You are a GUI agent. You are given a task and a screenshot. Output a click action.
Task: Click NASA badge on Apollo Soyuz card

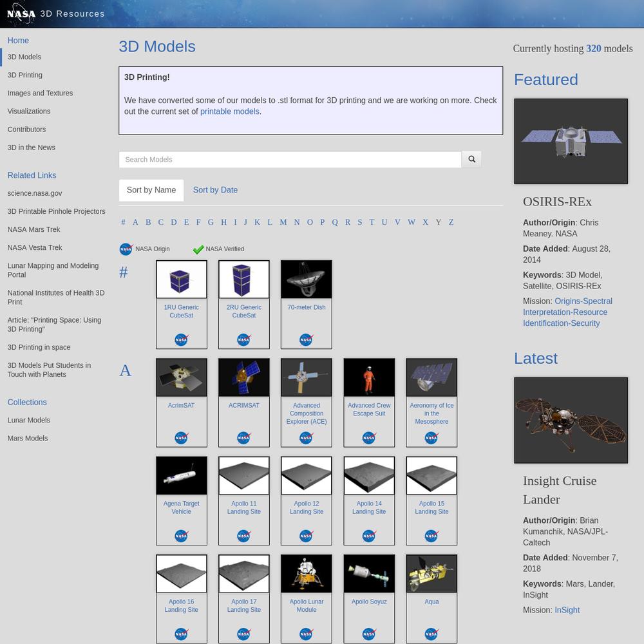[x=369, y=634]
